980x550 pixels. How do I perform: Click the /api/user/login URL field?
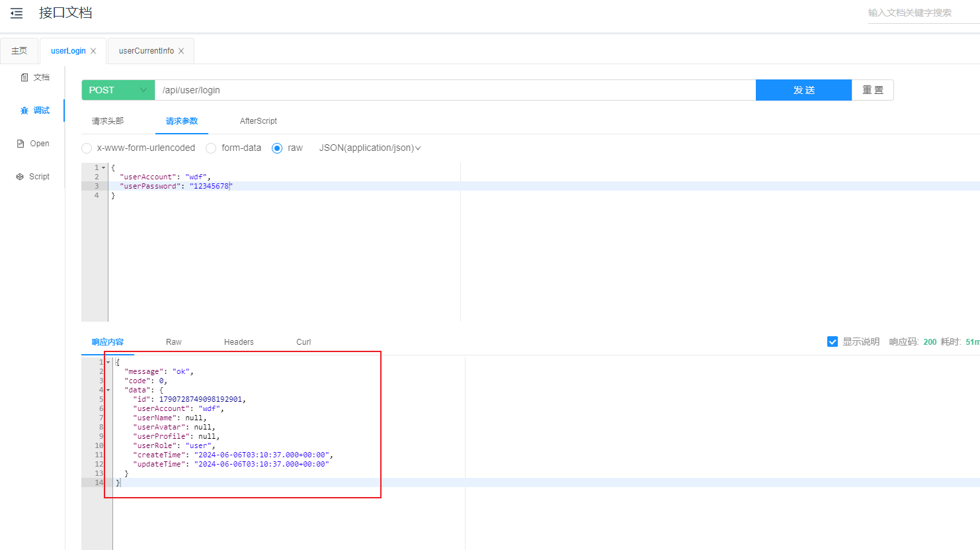pos(455,90)
